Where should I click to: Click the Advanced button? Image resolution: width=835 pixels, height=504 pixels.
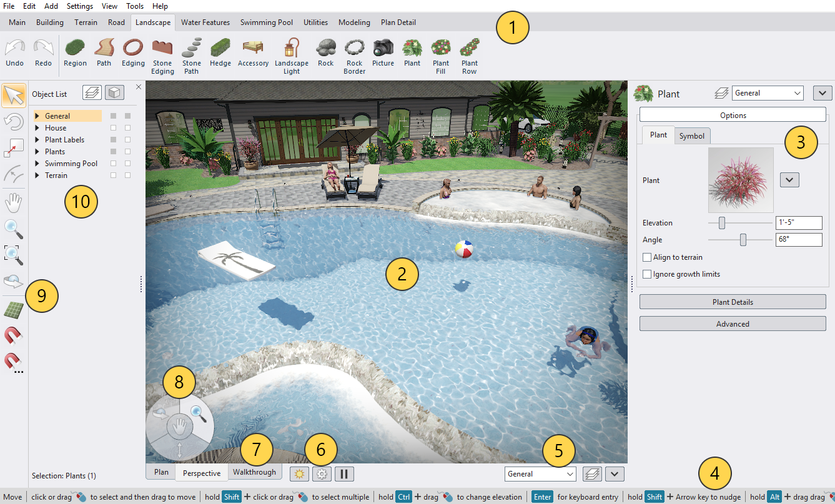(732, 324)
